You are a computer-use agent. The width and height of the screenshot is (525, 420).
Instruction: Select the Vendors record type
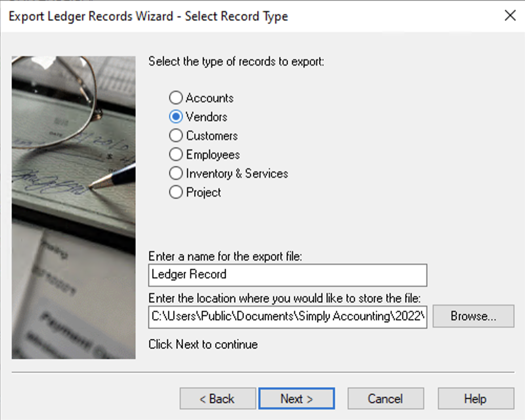point(176,117)
